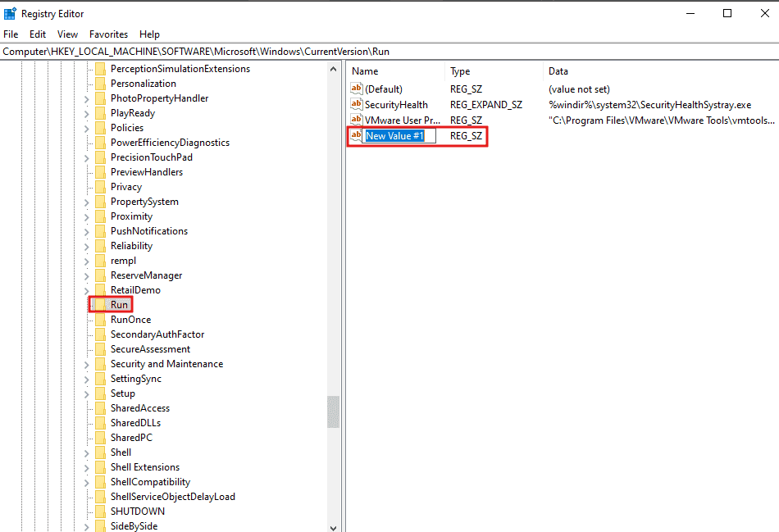Open the View menu
779x532 pixels.
(67, 34)
